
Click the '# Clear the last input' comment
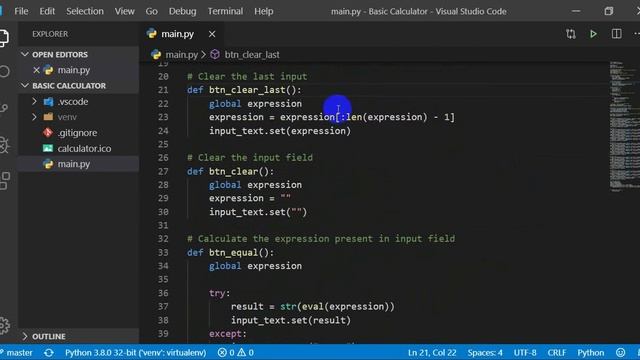click(x=247, y=77)
